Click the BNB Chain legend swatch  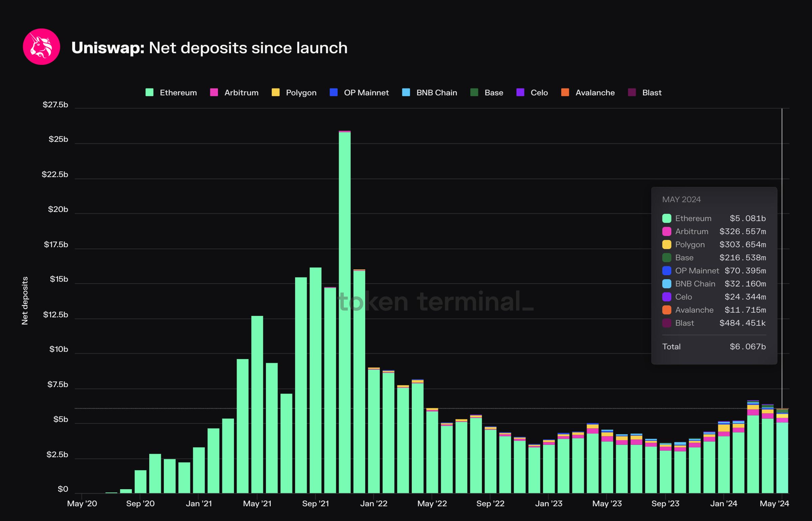click(406, 92)
